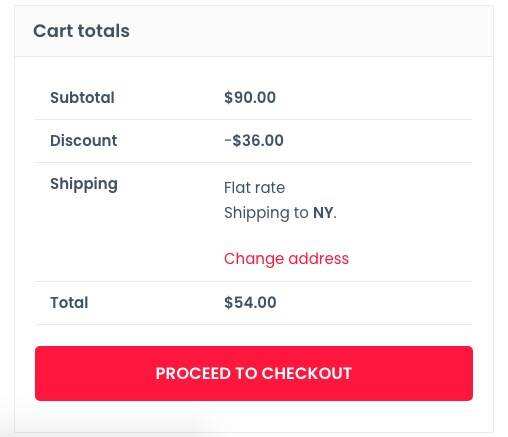The width and height of the screenshot is (508, 437).
Task: Click the word Cart in header
Action: click(53, 31)
